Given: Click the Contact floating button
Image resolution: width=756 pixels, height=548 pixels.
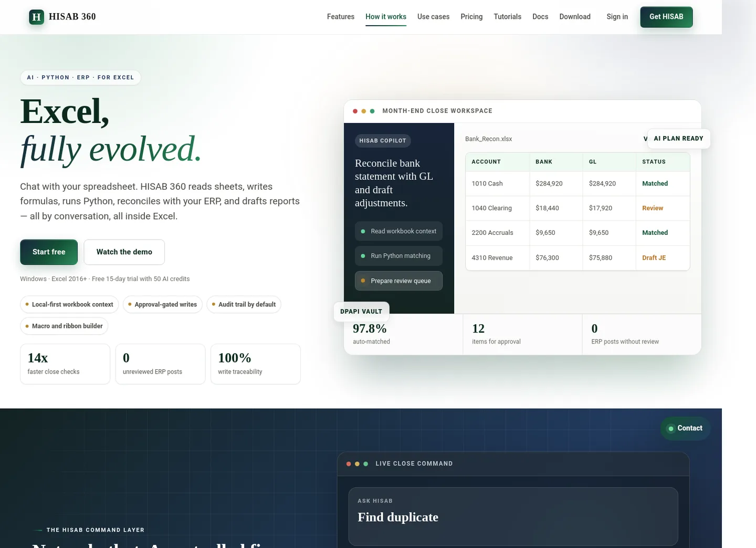Looking at the screenshot, I should click(685, 428).
